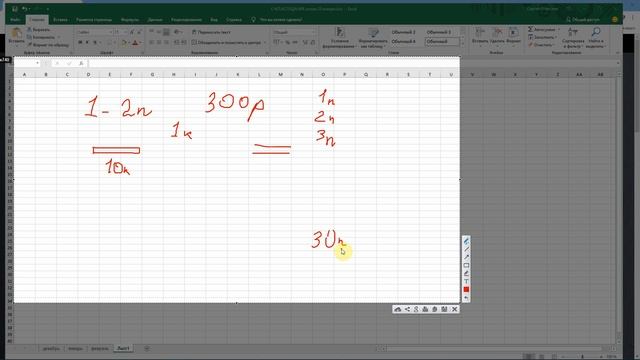Apply the Обычный 2 cell style
The image size is (640, 360).
point(403,32)
